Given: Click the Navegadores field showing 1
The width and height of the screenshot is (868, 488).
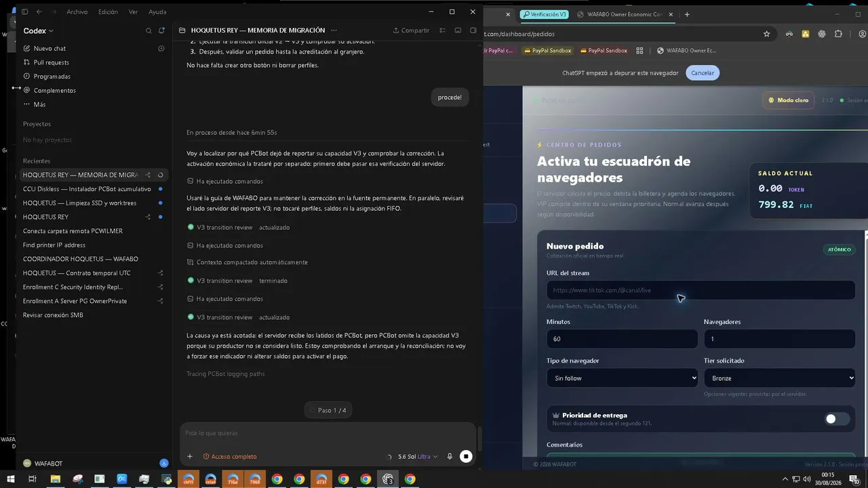Looking at the screenshot, I should (779, 339).
